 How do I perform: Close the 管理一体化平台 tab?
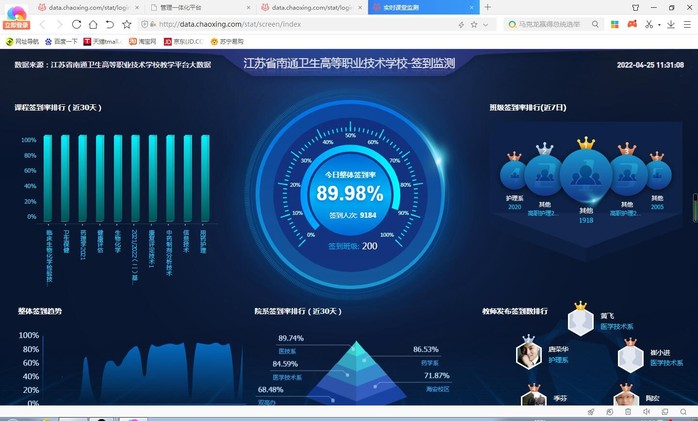(x=248, y=8)
